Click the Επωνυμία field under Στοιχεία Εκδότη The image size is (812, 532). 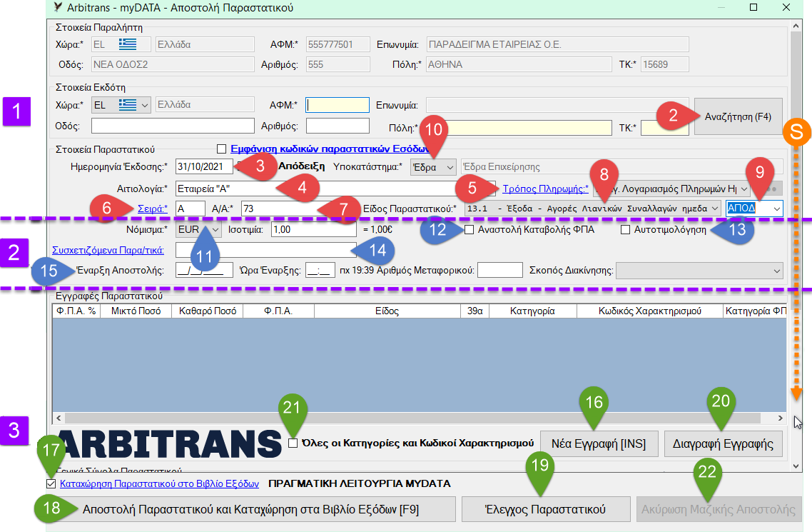coord(557,105)
